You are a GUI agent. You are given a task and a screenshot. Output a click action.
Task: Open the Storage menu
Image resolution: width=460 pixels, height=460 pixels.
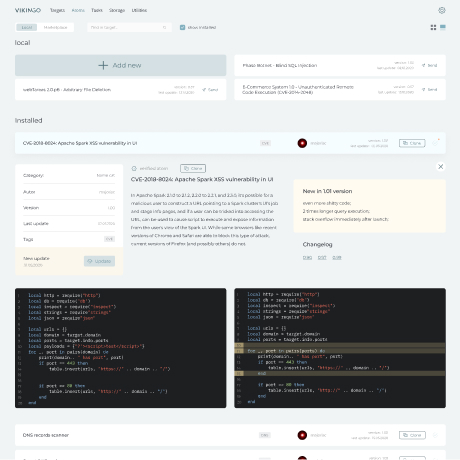tap(117, 10)
